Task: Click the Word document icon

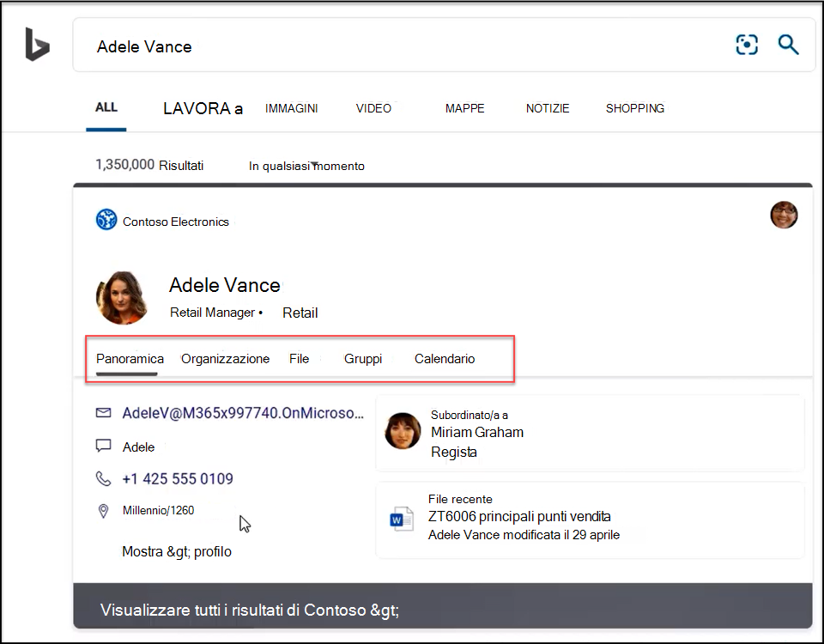Action: click(x=402, y=519)
